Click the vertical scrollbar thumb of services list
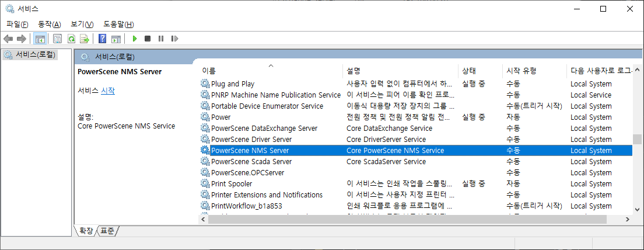This screenshot has width=644, height=250. (x=636, y=140)
